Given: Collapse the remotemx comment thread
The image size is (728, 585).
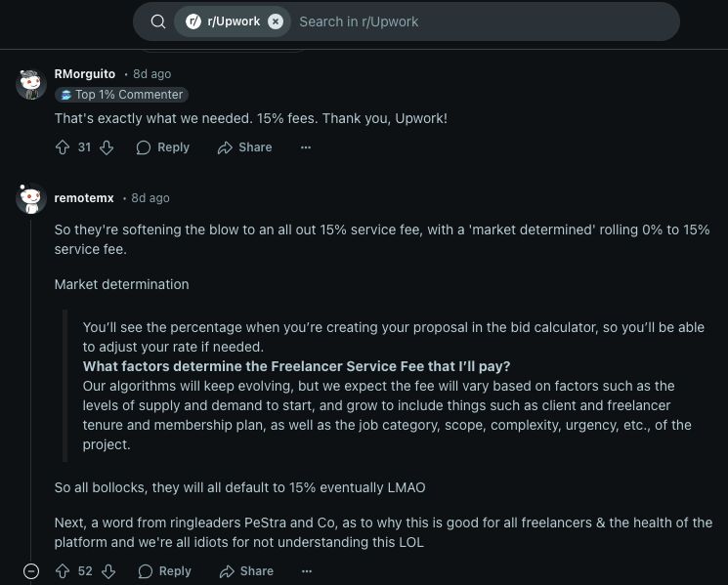Looking at the screenshot, I should tap(31, 571).
